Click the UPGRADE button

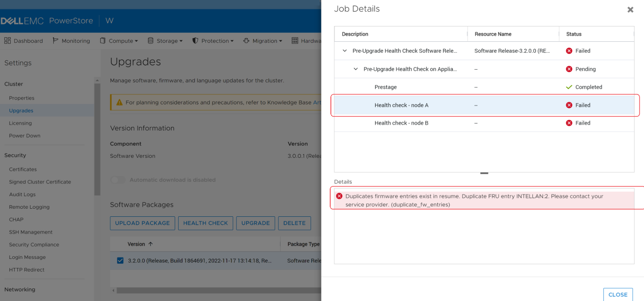pyautogui.click(x=256, y=223)
